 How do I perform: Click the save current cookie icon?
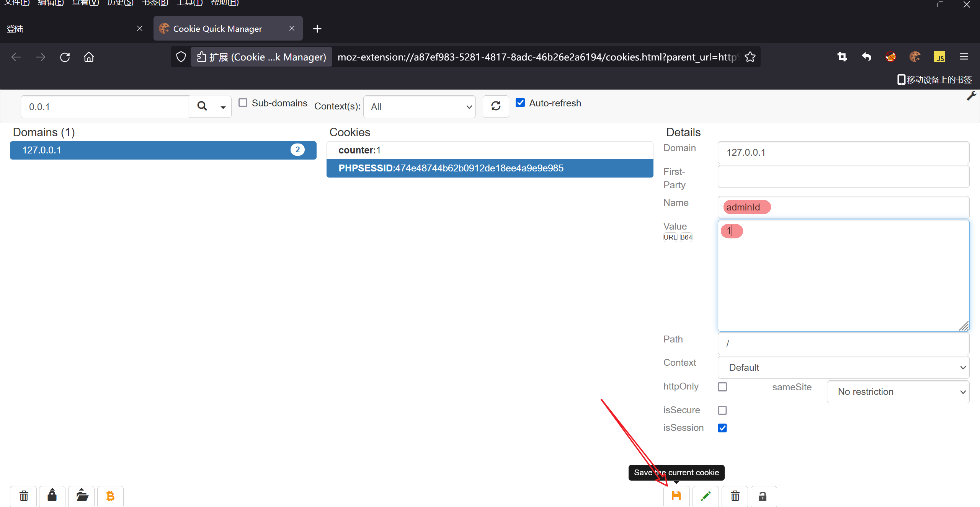point(676,496)
